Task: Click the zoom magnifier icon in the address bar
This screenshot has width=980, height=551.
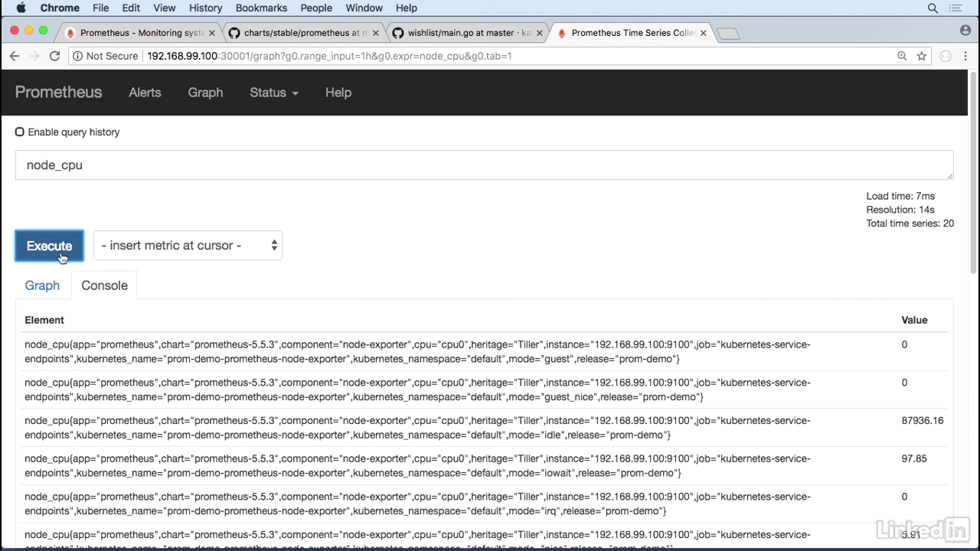Action: (x=902, y=56)
